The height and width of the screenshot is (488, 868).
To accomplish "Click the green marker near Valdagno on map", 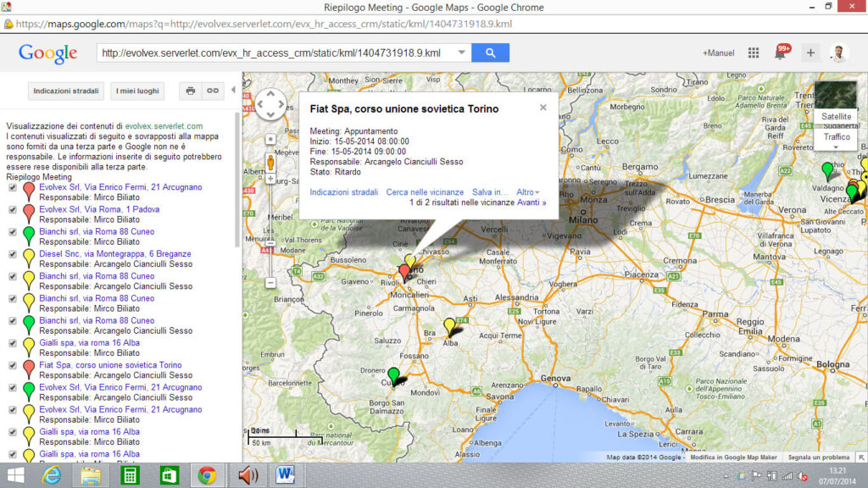I will [x=827, y=171].
